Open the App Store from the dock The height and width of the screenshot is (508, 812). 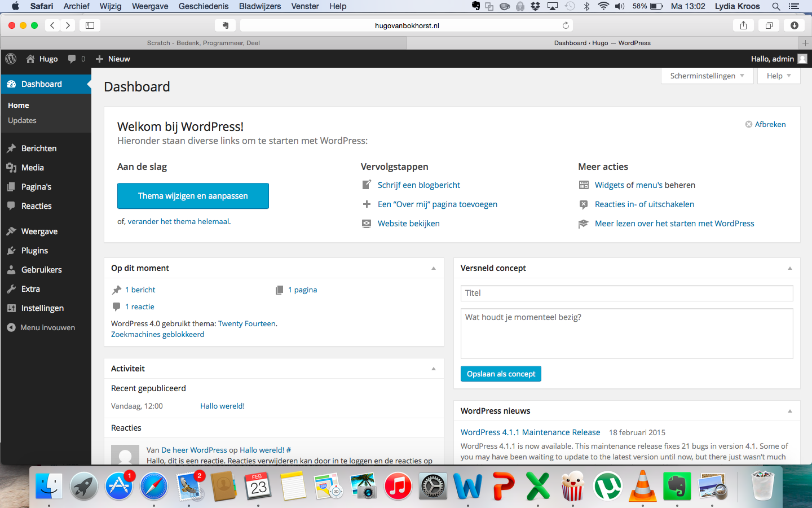(119, 486)
